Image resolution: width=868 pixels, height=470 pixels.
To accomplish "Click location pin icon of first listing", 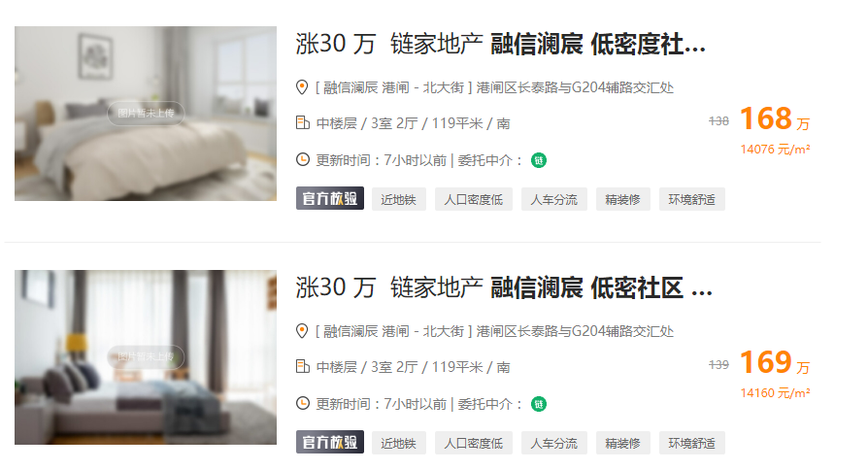I will pos(302,87).
